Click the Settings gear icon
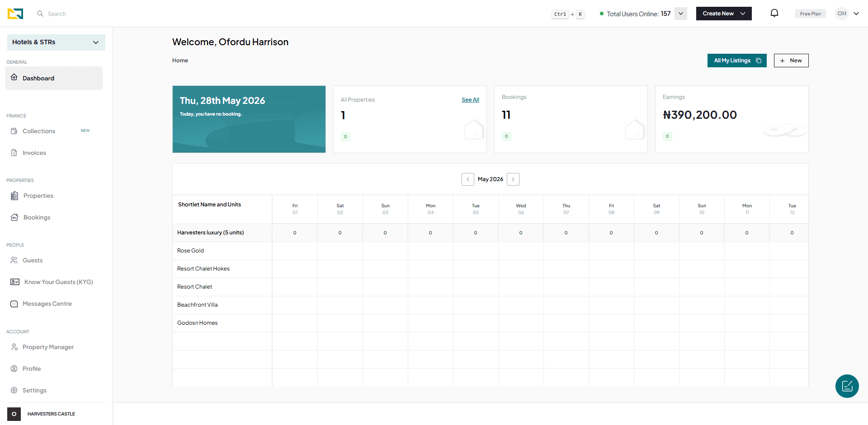 [x=14, y=390]
